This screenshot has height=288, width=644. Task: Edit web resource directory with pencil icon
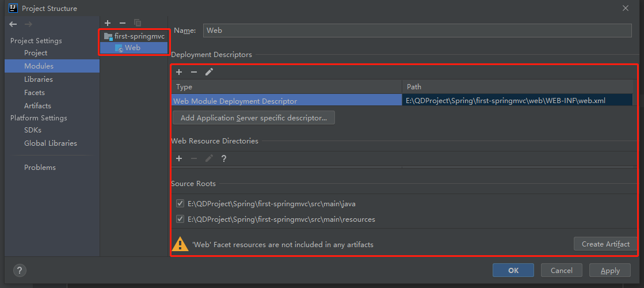[209, 158]
